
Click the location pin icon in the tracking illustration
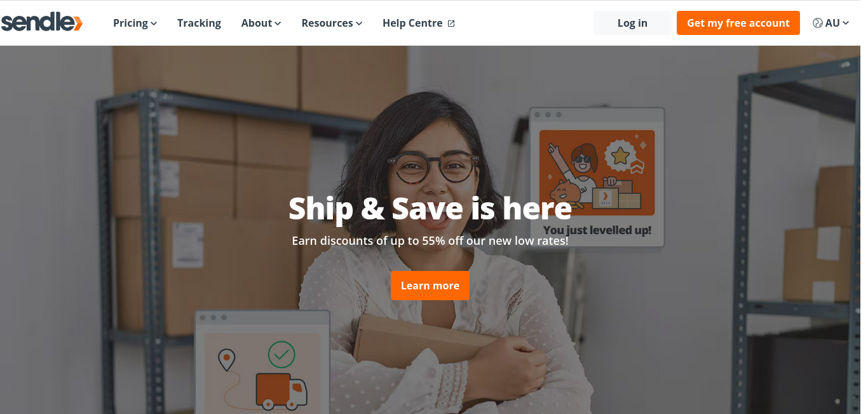[x=226, y=360]
